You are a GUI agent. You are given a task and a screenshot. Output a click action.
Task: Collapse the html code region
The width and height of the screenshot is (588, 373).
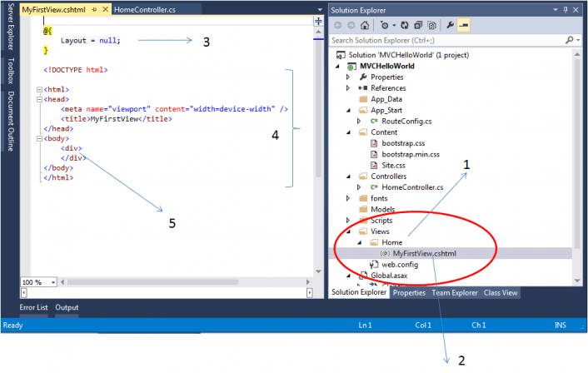pos(39,90)
